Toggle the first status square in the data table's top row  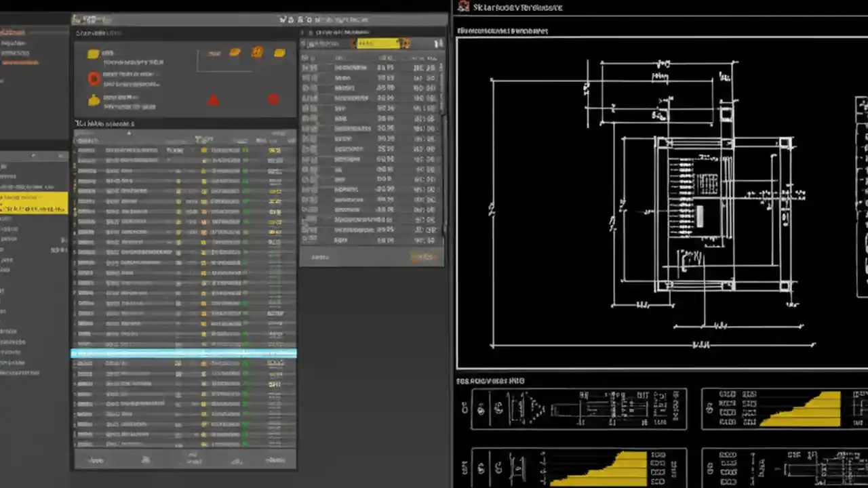[x=203, y=150]
